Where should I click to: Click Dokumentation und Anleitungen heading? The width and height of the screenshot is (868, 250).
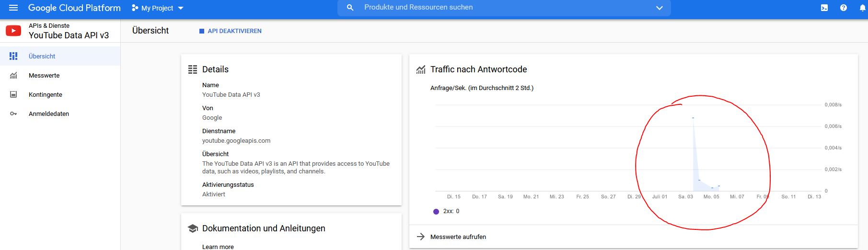(x=264, y=228)
